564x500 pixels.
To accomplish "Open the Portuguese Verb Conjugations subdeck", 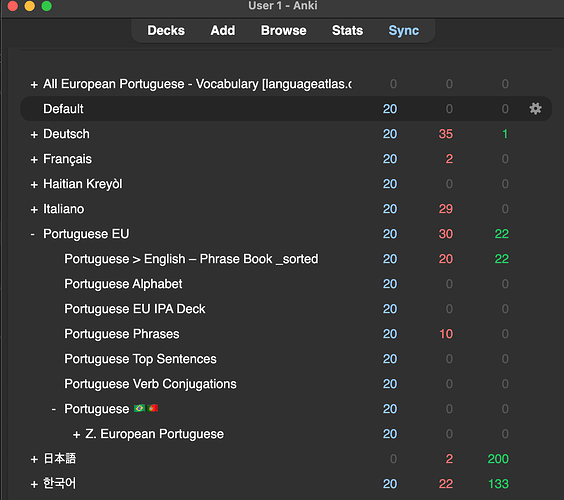I will click(x=150, y=384).
